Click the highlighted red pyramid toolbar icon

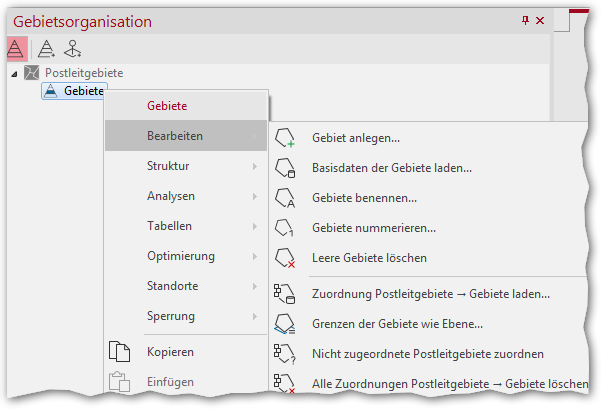coord(16,49)
